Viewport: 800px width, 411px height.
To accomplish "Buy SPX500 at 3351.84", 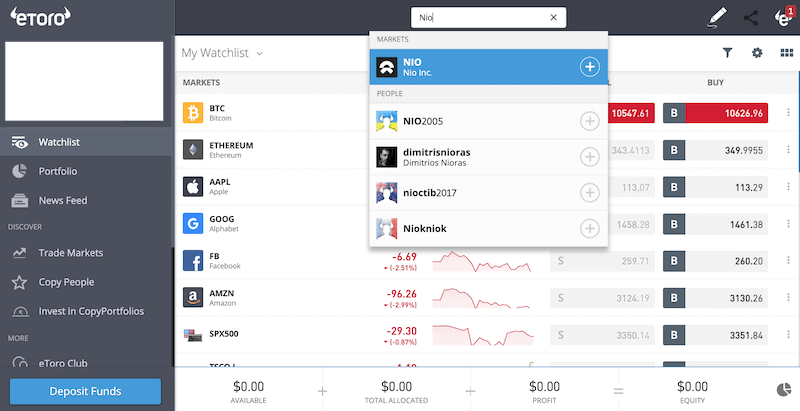I will coord(715,335).
